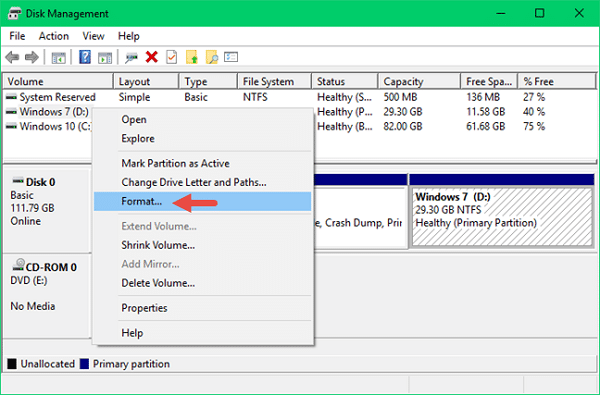This screenshot has height=395, width=600.
Task: Select the Disk 0 label panel
Action: coord(47,210)
